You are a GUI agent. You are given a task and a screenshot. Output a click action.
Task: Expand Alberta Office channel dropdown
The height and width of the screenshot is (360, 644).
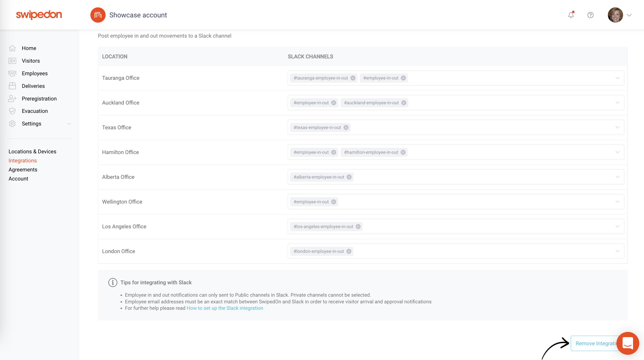click(x=618, y=177)
